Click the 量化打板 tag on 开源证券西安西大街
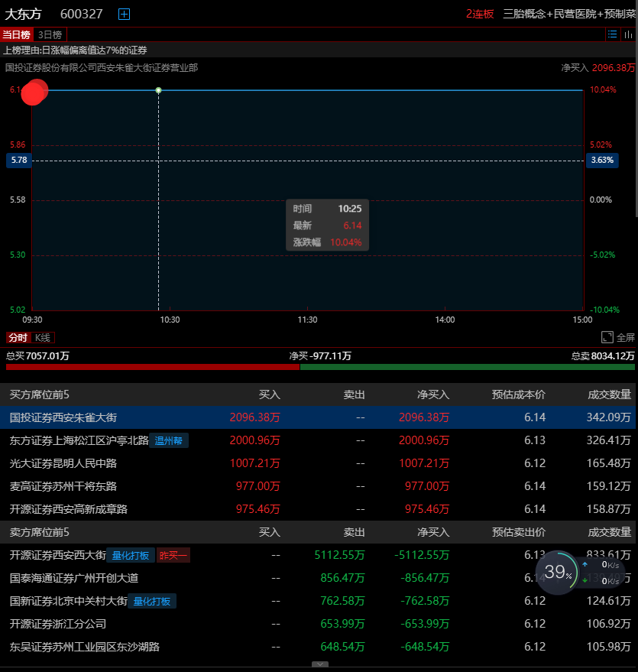 pyautogui.click(x=130, y=556)
